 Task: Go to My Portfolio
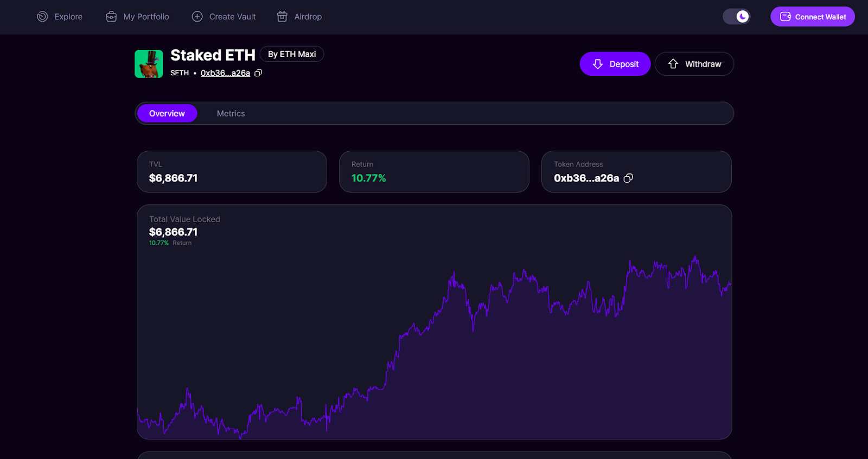138,17
